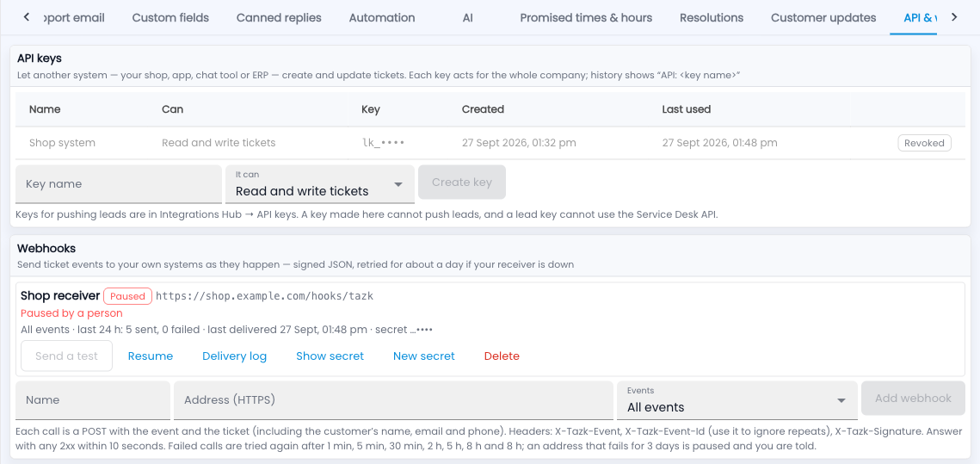980x464 pixels.
Task: Open the AI tab
Action: tap(467, 17)
